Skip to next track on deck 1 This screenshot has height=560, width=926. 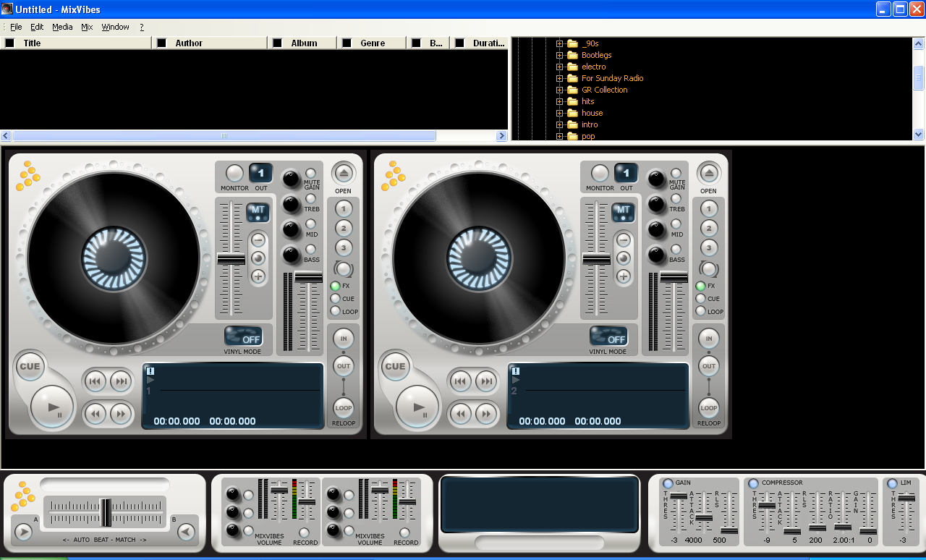point(121,381)
